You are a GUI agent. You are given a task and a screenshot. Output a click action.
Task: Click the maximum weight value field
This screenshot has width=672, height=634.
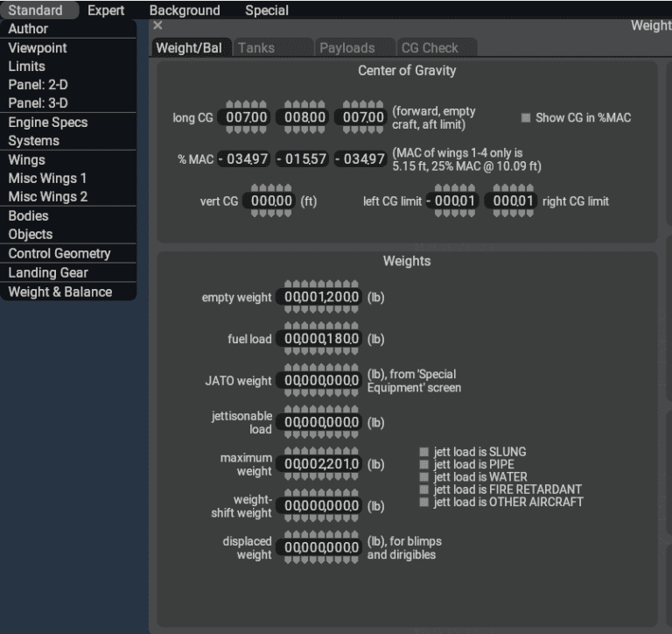[320, 464]
